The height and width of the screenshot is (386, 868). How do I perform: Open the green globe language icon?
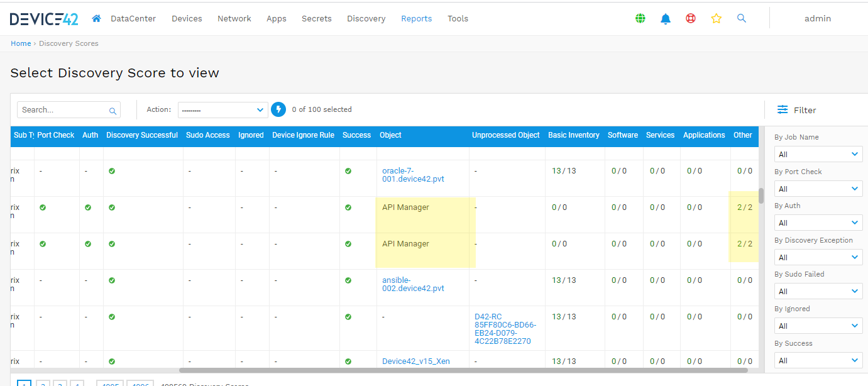tap(640, 19)
